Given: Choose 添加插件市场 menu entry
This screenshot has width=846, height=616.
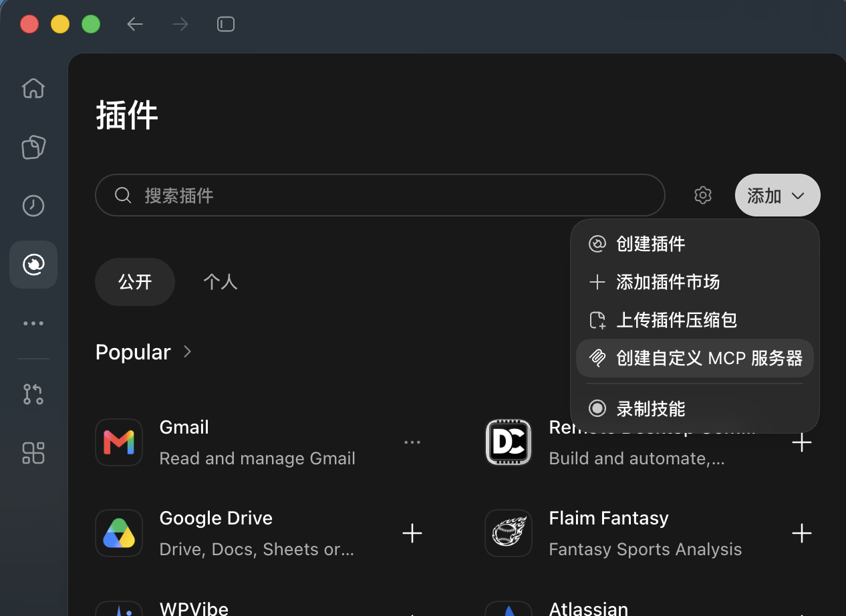Looking at the screenshot, I should pyautogui.click(x=695, y=282).
